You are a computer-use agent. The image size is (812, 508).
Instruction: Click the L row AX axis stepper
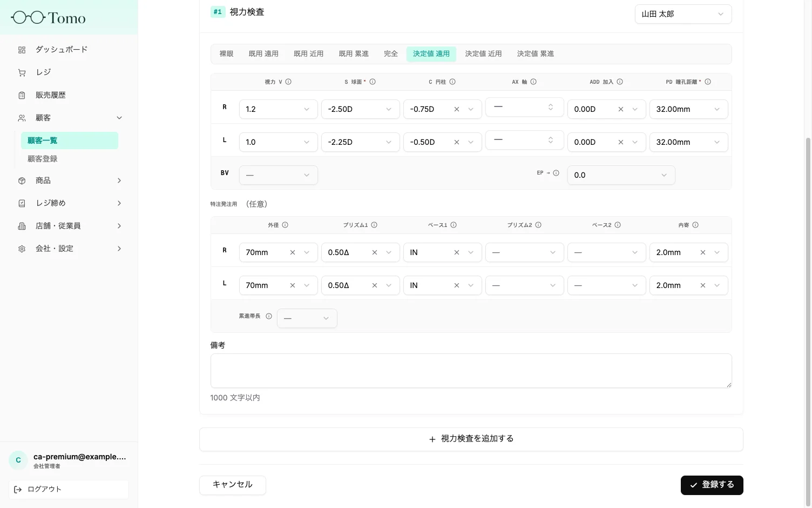(551, 140)
